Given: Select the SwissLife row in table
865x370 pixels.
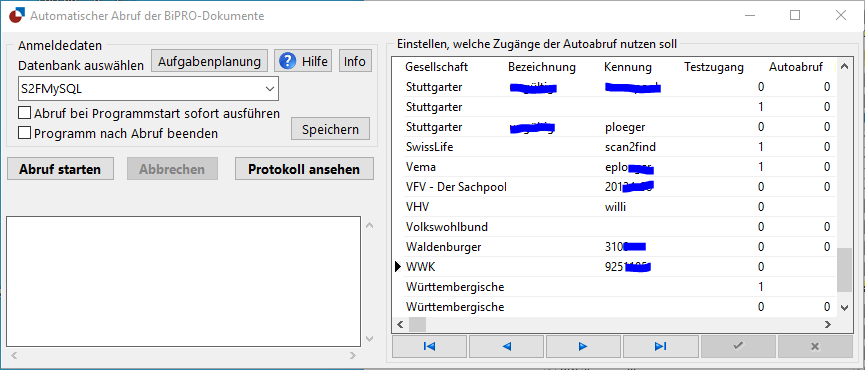Looking at the screenshot, I should click(614, 147).
